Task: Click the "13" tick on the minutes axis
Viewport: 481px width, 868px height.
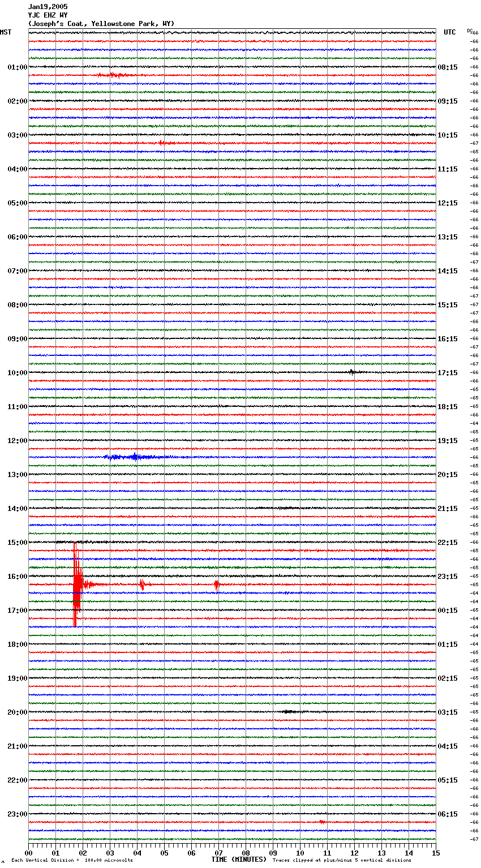Action: (381, 853)
